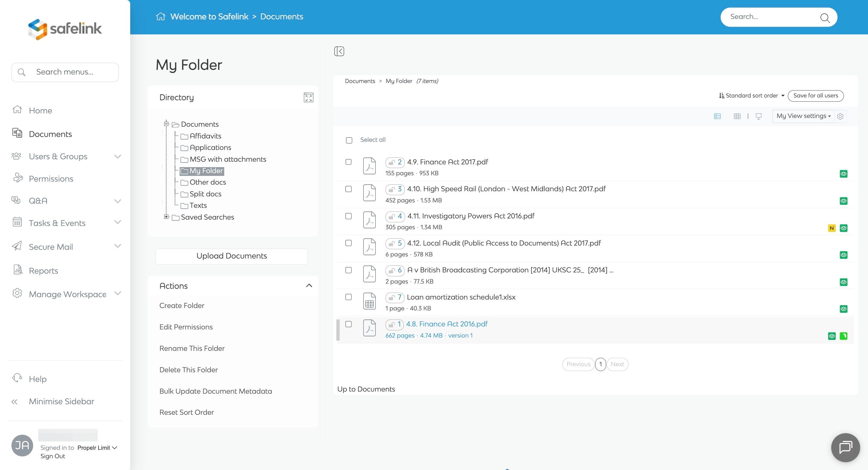Viewport: 868px width, 470px height.
Task: Collapse the Actions panel
Action: click(309, 286)
